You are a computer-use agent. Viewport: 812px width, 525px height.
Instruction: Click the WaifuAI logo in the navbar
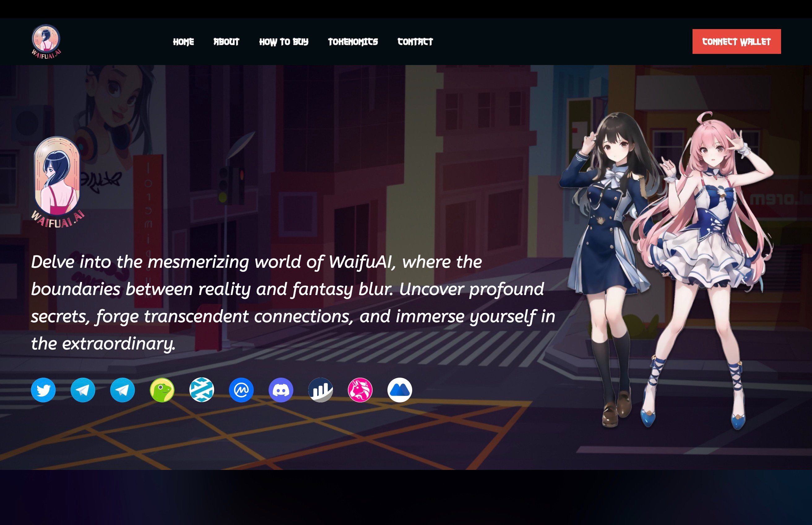pyautogui.click(x=46, y=41)
